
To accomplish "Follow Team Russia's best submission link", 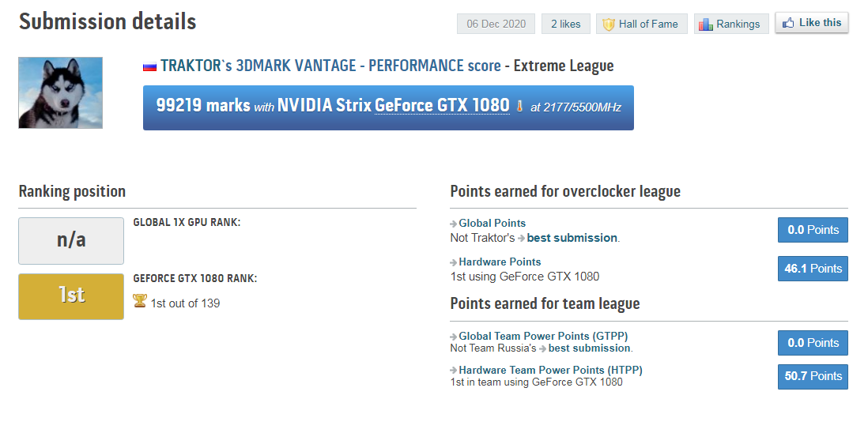I will pos(589,348).
